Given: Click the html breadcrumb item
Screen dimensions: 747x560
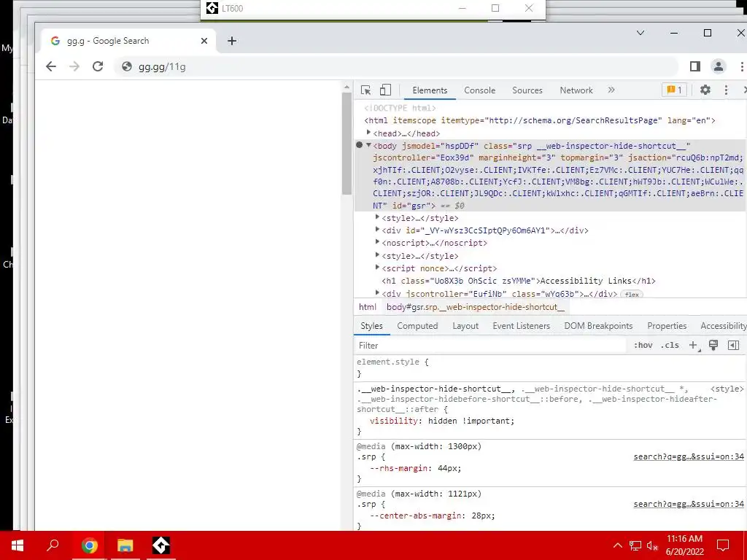Looking at the screenshot, I should 368,307.
